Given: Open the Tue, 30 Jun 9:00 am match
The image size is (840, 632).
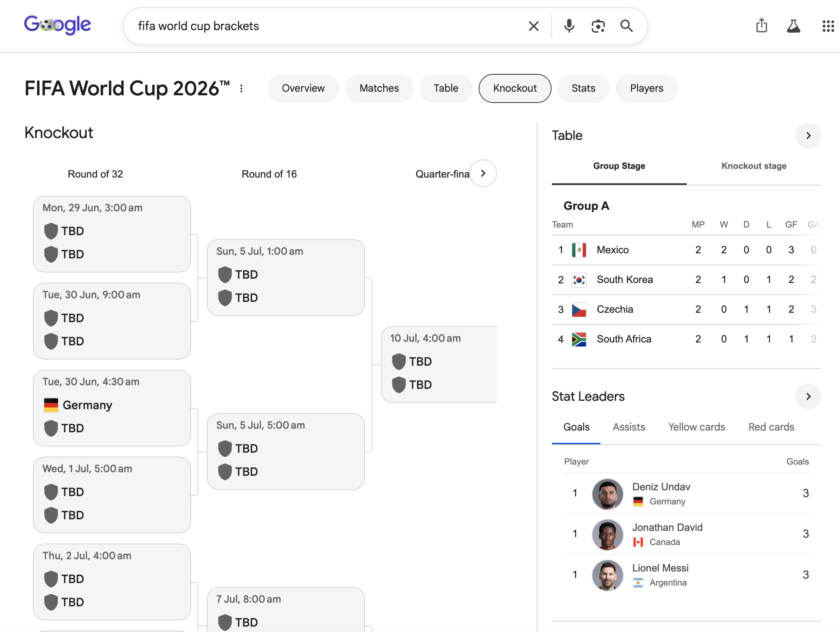Looking at the screenshot, I should [x=112, y=321].
